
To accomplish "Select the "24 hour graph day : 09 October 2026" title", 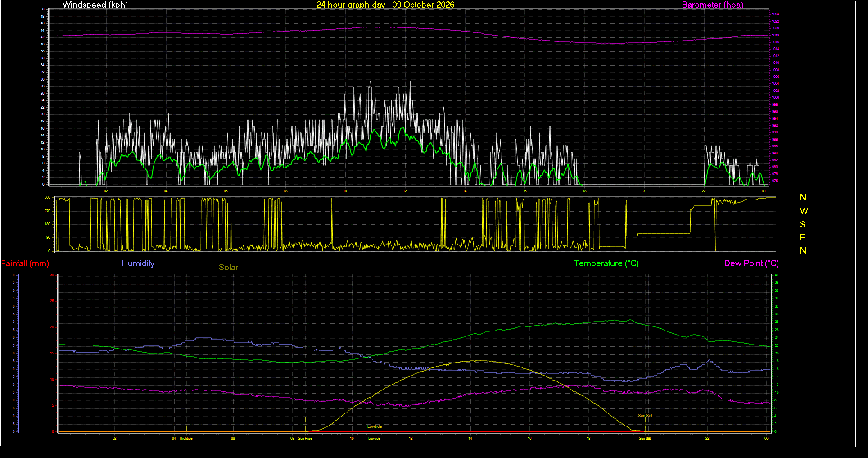I will tap(385, 5).
